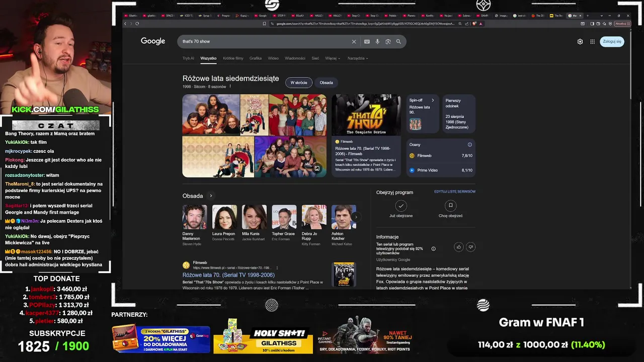
Task: Switch to the Krótkie filmy tab
Action: click(x=233, y=58)
